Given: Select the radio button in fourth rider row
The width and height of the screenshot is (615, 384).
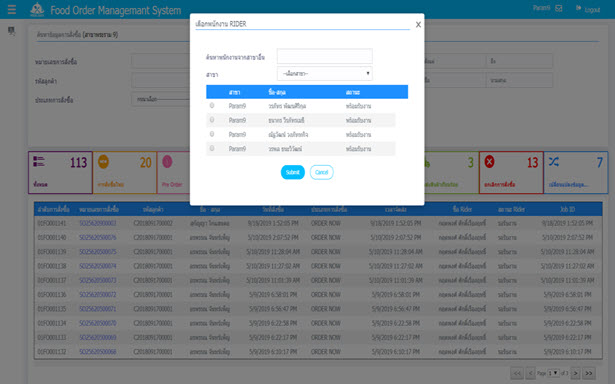Looking at the screenshot, I should click(x=212, y=148).
